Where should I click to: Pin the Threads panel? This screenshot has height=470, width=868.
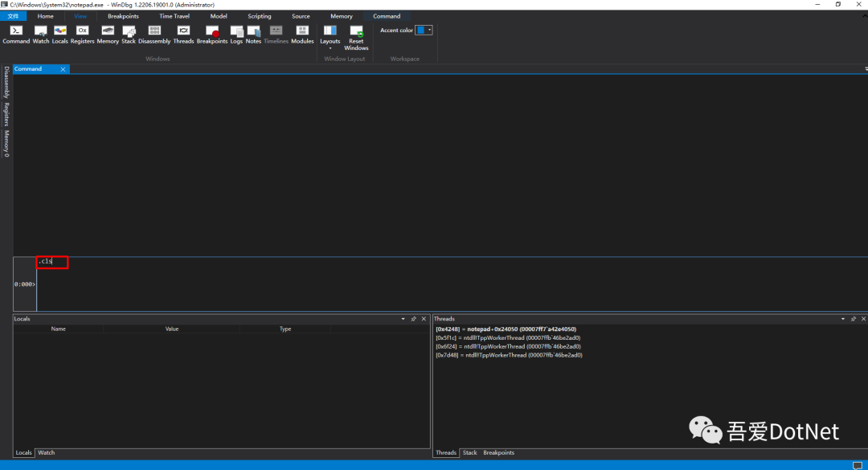854,319
